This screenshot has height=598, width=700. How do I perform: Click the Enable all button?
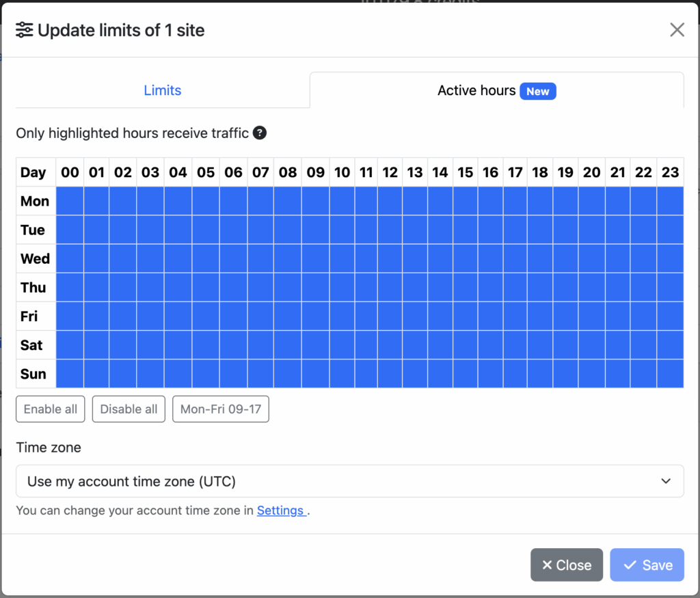(51, 409)
